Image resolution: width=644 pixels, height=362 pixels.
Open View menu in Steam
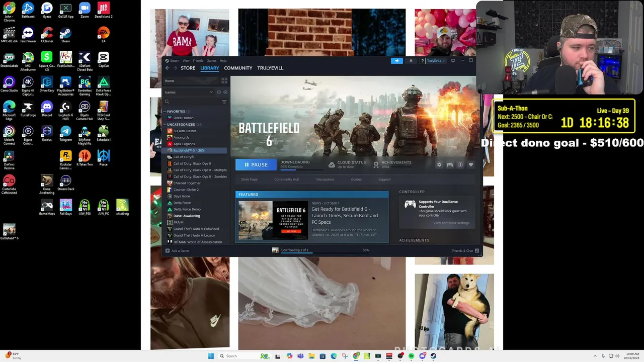pos(186,61)
